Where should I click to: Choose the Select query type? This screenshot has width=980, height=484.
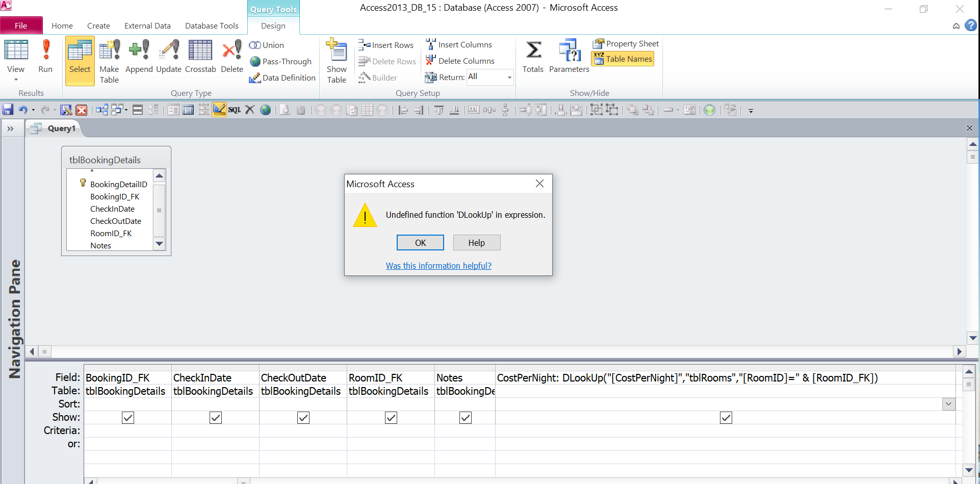(80, 60)
